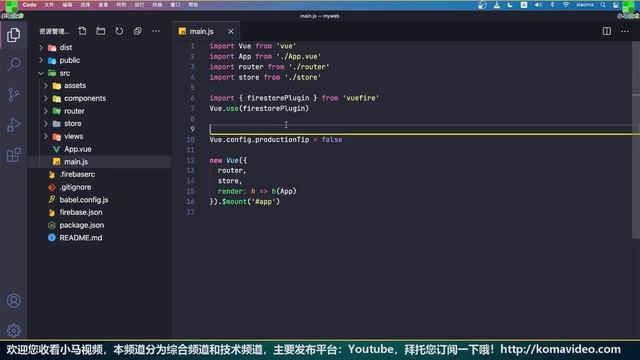The height and width of the screenshot is (360, 640).
Task: Open the Extensions view
Action: pos(13,155)
